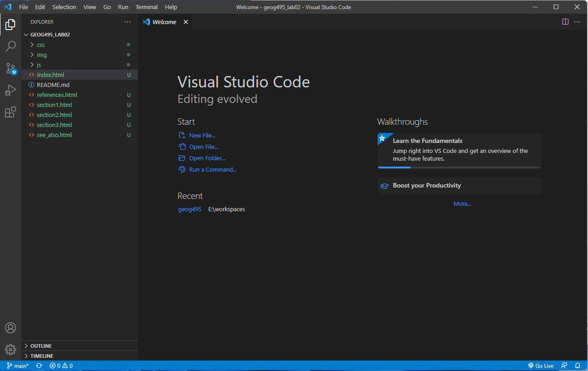This screenshot has height=371, width=588.
Task: Select the README.md file name
Action: pos(53,85)
